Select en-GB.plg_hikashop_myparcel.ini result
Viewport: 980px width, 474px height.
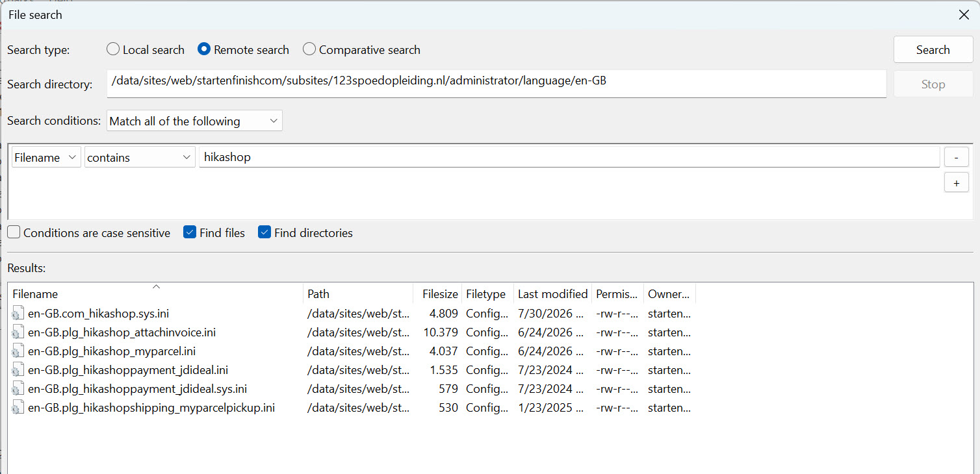tap(112, 351)
